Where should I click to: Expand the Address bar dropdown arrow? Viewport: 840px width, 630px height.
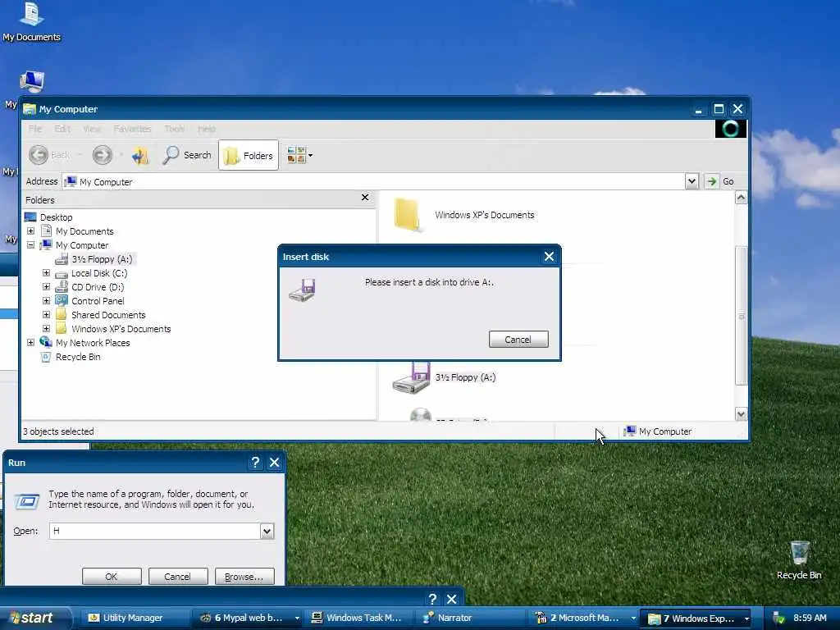(x=692, y=181)
